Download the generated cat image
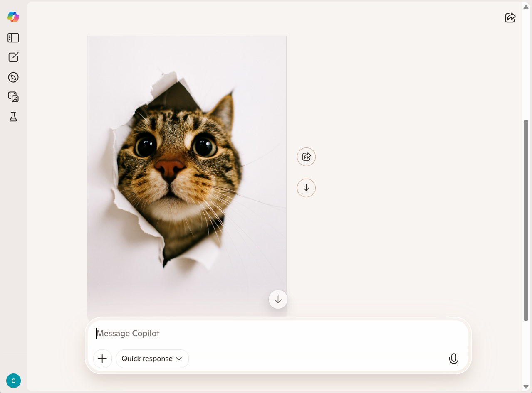This screenshot has height=393, width=532. 306,188
